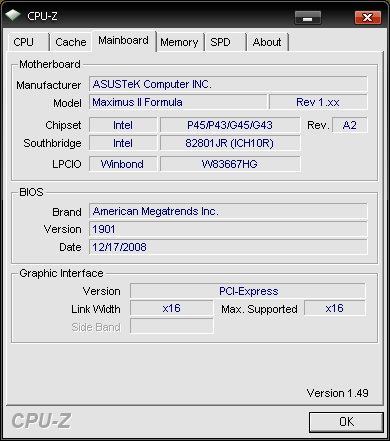Click the empty Side Band field

tap(171, 326)
